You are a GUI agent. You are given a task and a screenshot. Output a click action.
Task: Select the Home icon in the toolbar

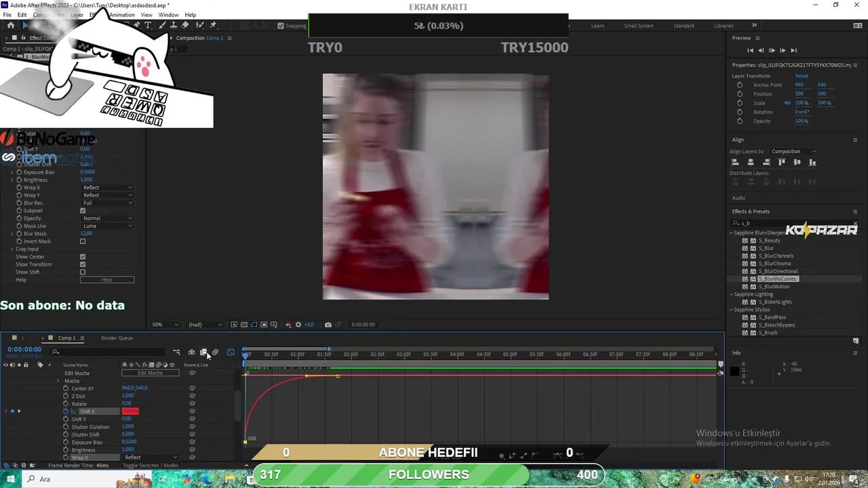10,25
